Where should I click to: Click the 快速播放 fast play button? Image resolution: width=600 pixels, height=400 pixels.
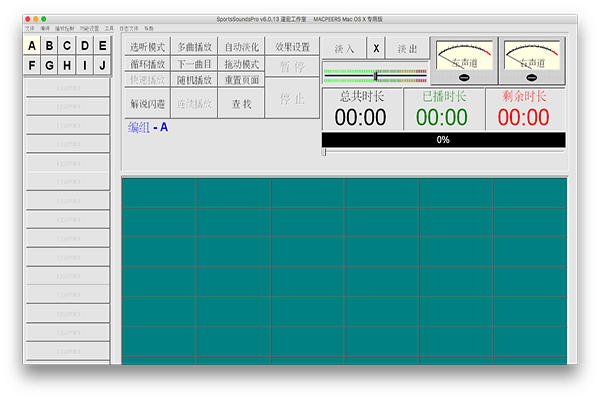(x=147, y=80)
